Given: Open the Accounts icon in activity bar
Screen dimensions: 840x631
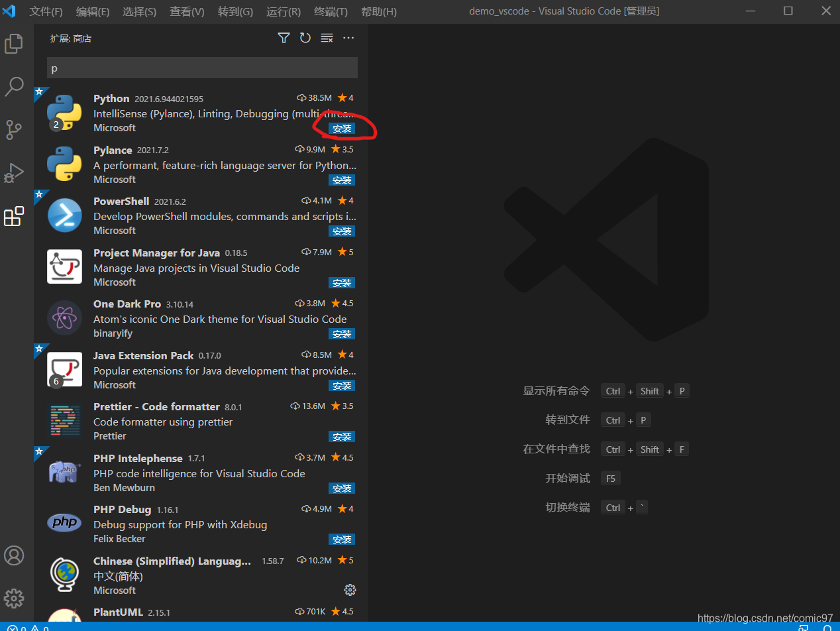Looking at the screenshot, I should (14, 555).
